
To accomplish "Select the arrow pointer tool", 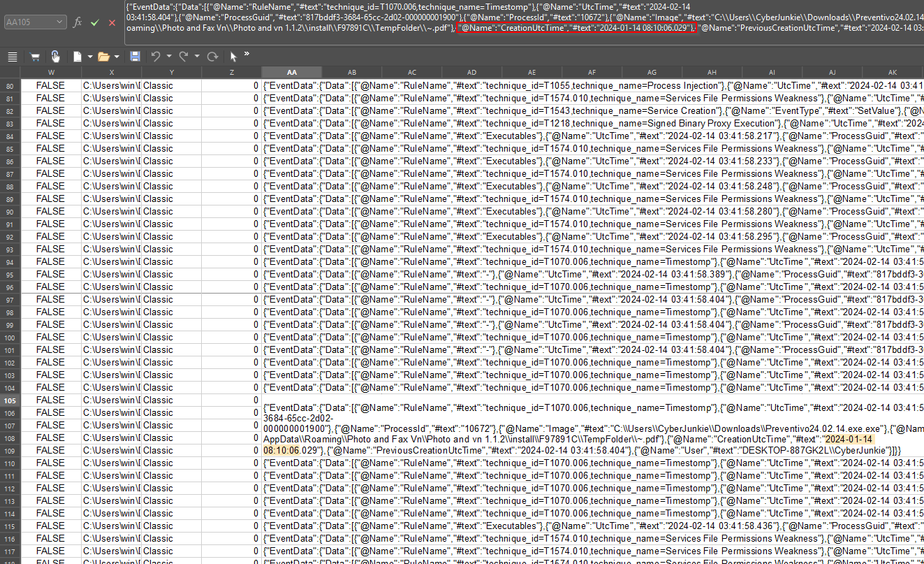I will (x=234, y=57).
